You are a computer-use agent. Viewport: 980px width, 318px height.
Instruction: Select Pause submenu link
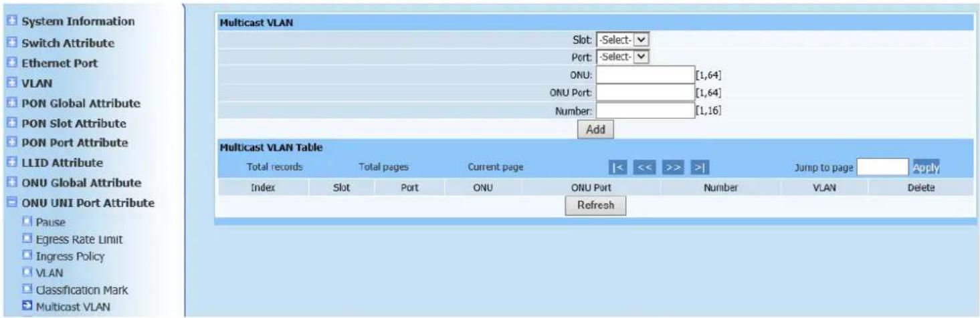pos(50,223)
